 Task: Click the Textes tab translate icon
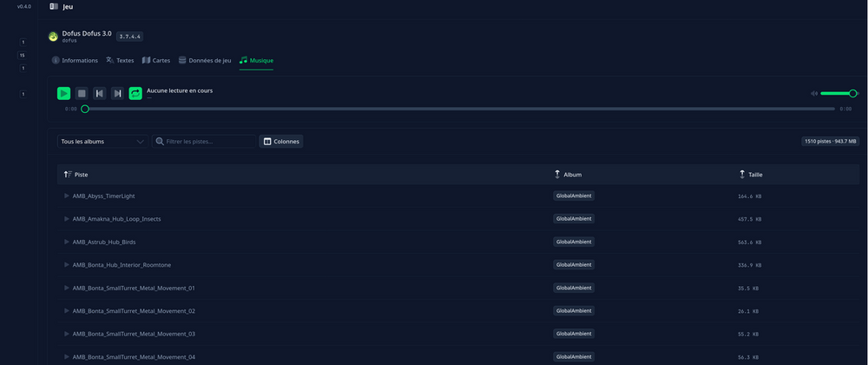(x=109, y=60)
